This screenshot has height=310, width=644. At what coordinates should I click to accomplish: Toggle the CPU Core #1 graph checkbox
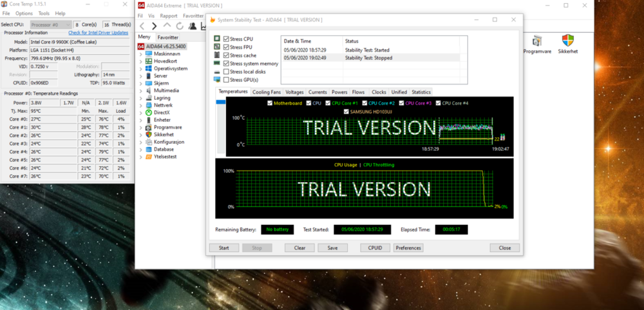pyautogui.click(x=328, y=103)
